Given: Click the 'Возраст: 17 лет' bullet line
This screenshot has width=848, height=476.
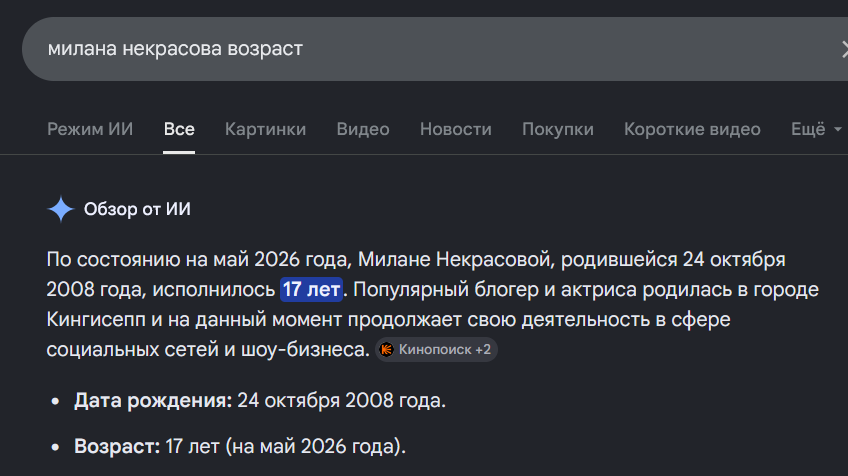Looking at the screenshot, I should click(240, 447).
